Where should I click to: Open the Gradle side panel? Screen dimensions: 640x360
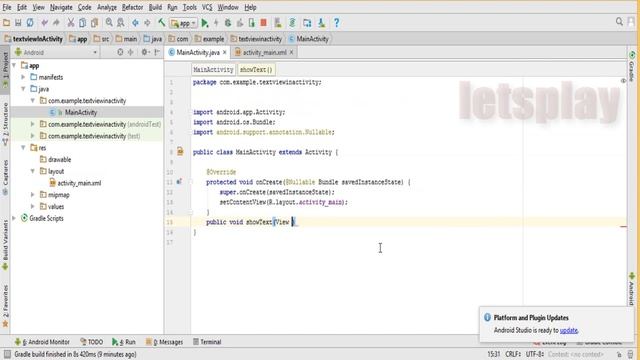(x=632, y=66)
